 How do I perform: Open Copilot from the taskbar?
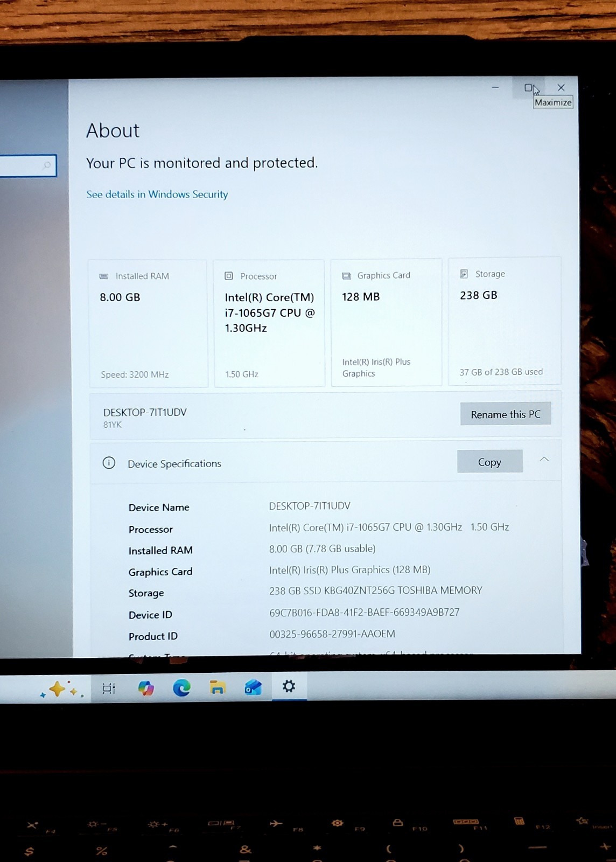coord(145,688)
